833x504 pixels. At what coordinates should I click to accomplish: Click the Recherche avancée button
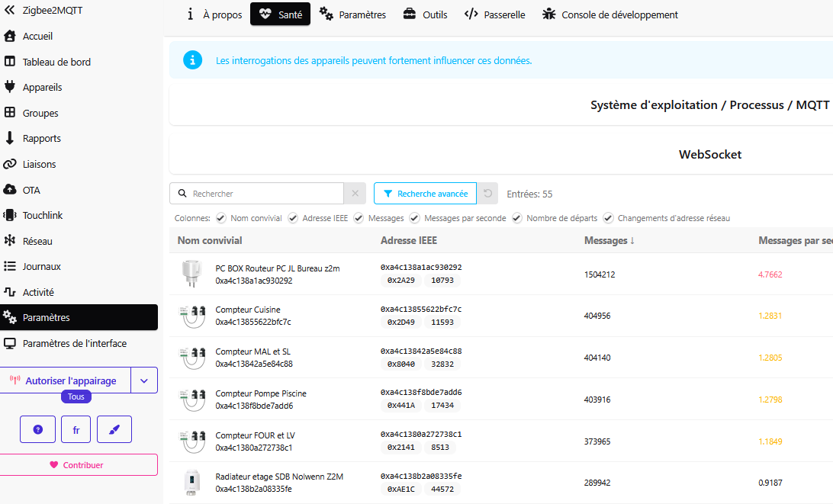[x=425, y=194]
